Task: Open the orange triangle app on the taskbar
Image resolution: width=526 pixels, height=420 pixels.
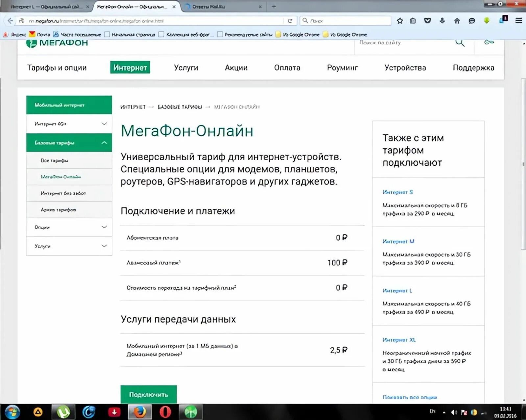Action: (x=38, y=412)
